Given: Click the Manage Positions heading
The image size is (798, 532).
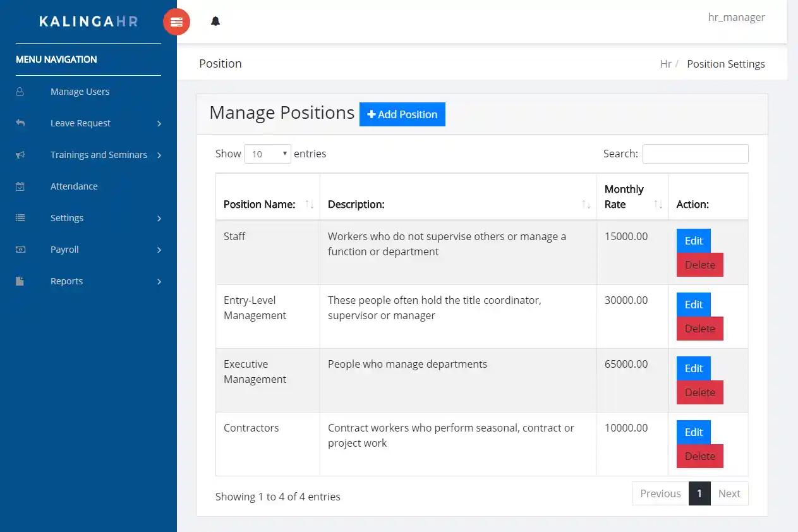Looking at the screenshot, I should (282, 112).
